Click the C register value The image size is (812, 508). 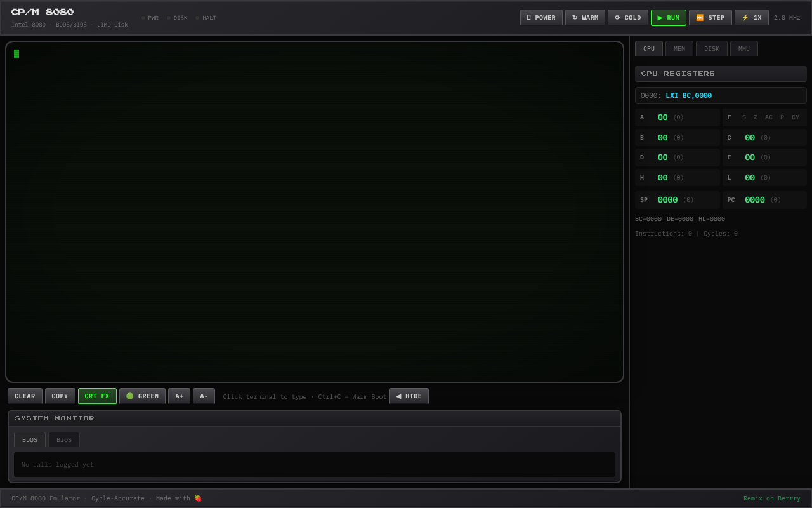click(750, 138)
